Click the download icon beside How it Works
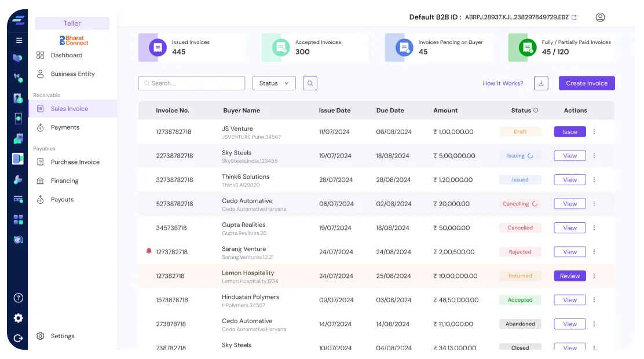The image size is (644, 359). [x=541, y=83]
